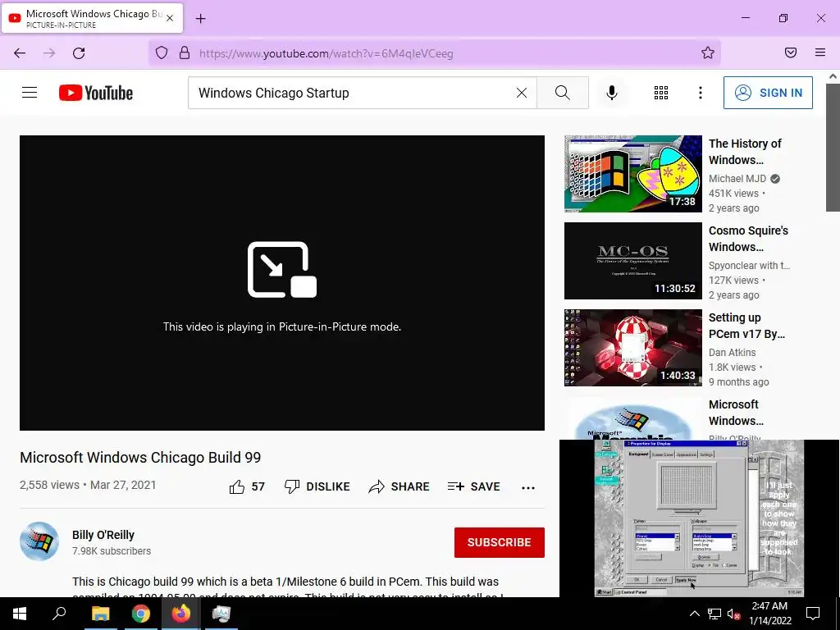Image resolution: width=840 pixels, height=630 pixels.
Task: Open Windows taskbar search
Action: (59, 614)
